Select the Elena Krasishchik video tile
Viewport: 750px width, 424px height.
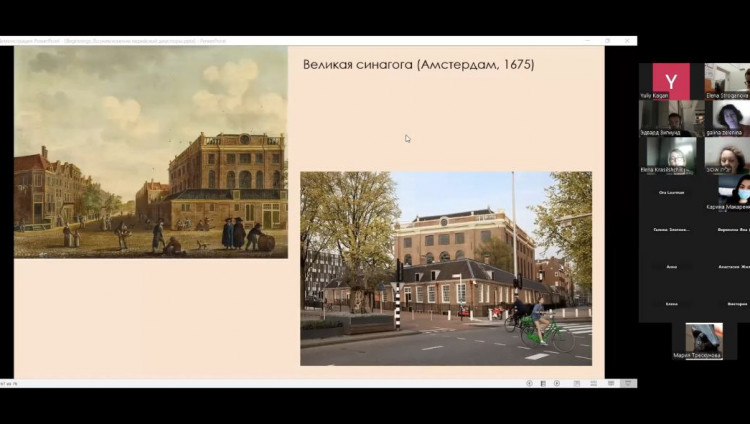(672, 156)
